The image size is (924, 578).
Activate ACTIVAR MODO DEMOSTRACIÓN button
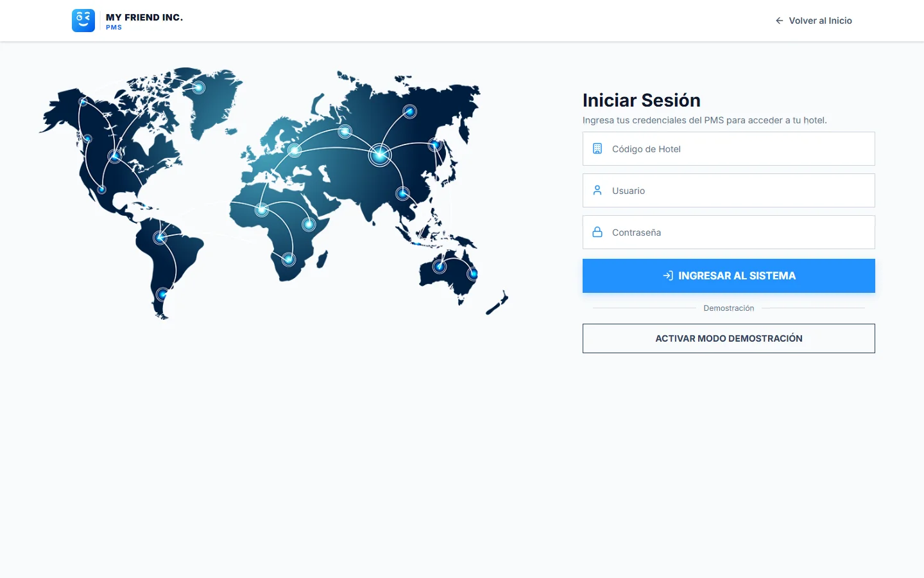729,338
